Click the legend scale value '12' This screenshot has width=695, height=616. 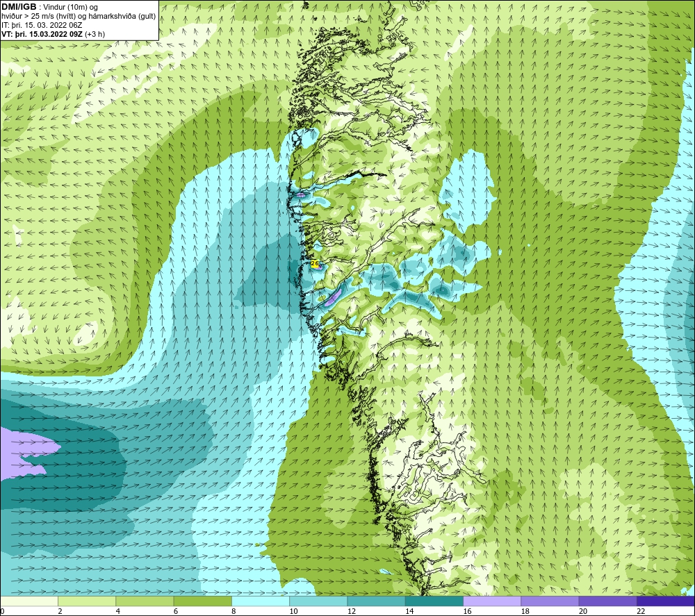[x=352, y=611]
